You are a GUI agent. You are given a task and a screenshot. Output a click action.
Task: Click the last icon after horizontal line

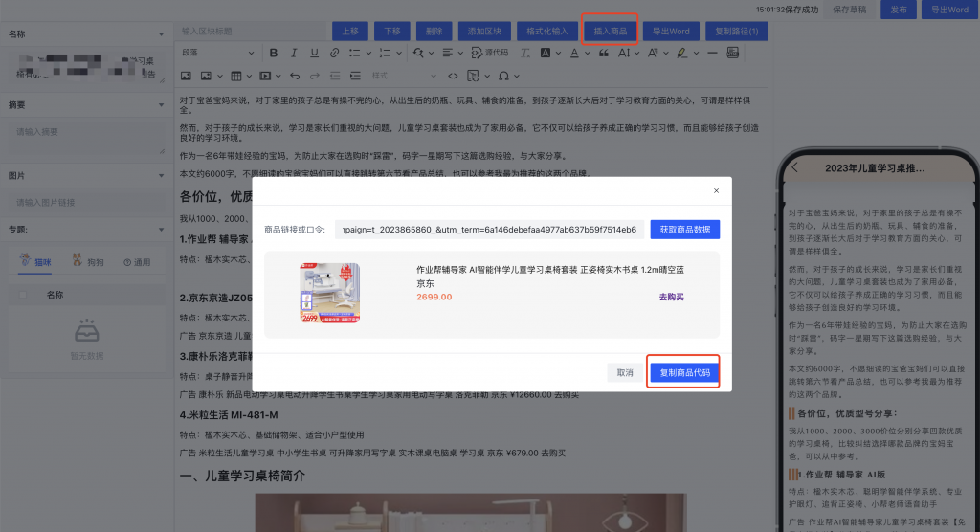pos(732,54)
